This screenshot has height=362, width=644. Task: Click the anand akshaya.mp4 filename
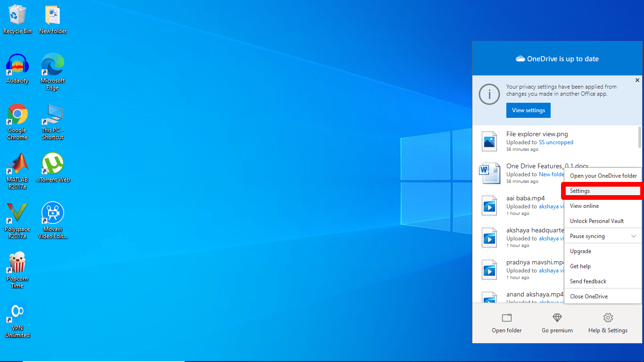coord(535,295)
